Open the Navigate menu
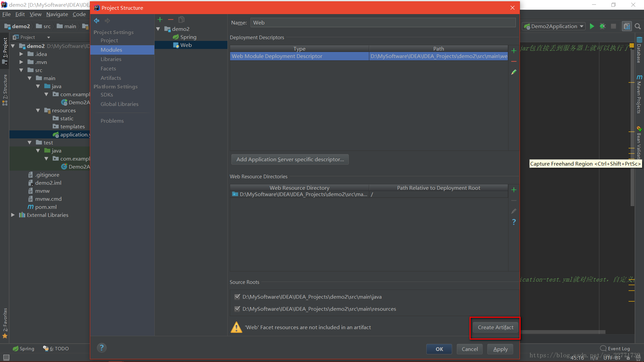The width and height of the screenshot is (644, 362). coord(57,14)
